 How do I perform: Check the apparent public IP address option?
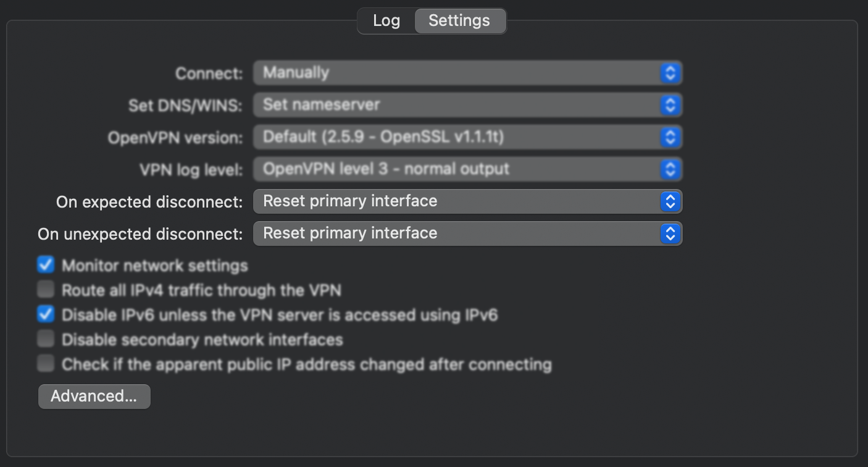point(46,364)
